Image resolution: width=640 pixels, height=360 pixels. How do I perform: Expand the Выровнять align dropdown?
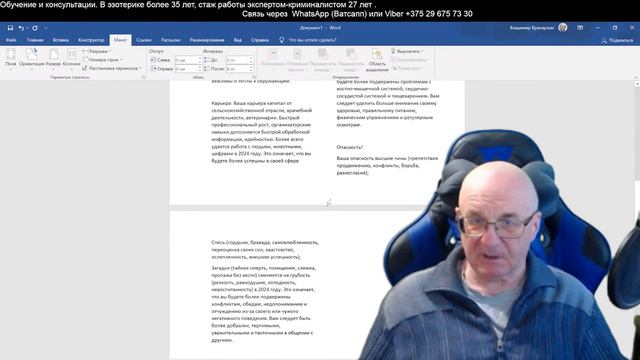(x=407, y=51)
